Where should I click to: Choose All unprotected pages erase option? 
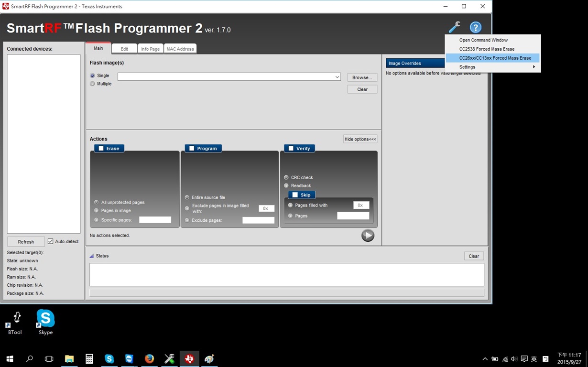click(x=97, y=202)
